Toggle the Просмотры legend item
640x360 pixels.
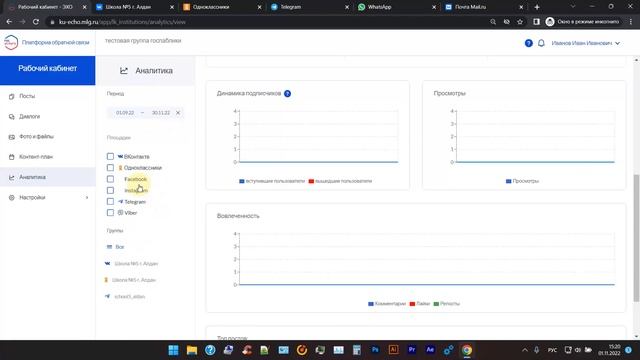[522, 181]
